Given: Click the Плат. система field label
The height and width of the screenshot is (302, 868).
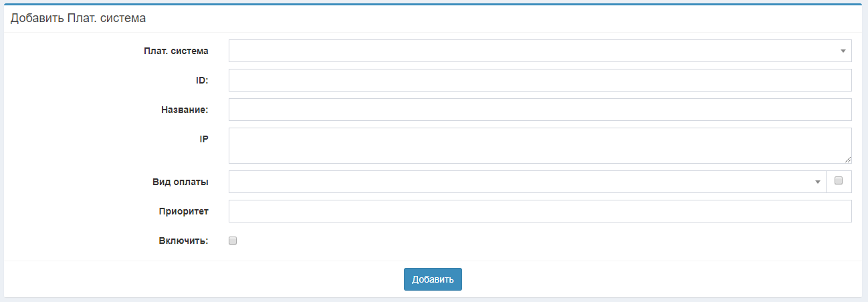Looking at the screenshot, I should (176, 51).
